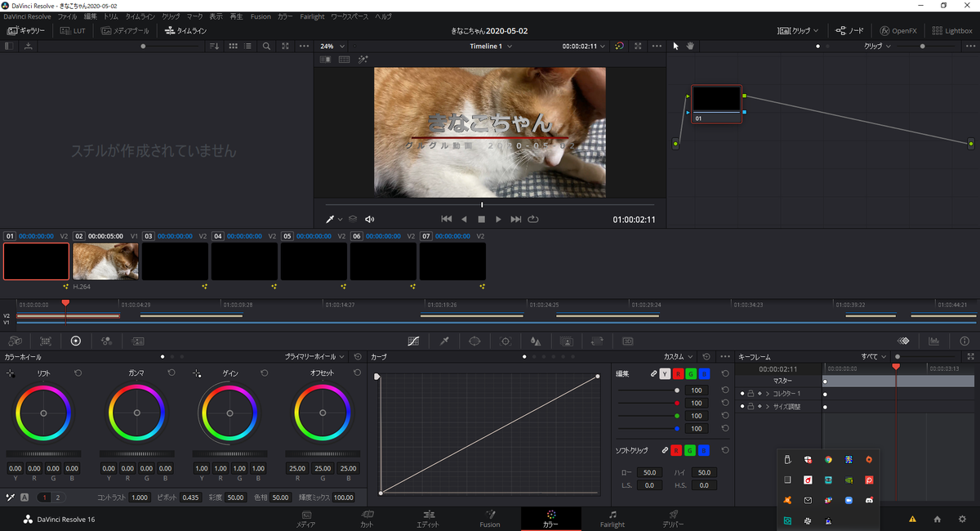980x531 pixels.
Task: Open the Scopes panel
Action: [934, 341]
